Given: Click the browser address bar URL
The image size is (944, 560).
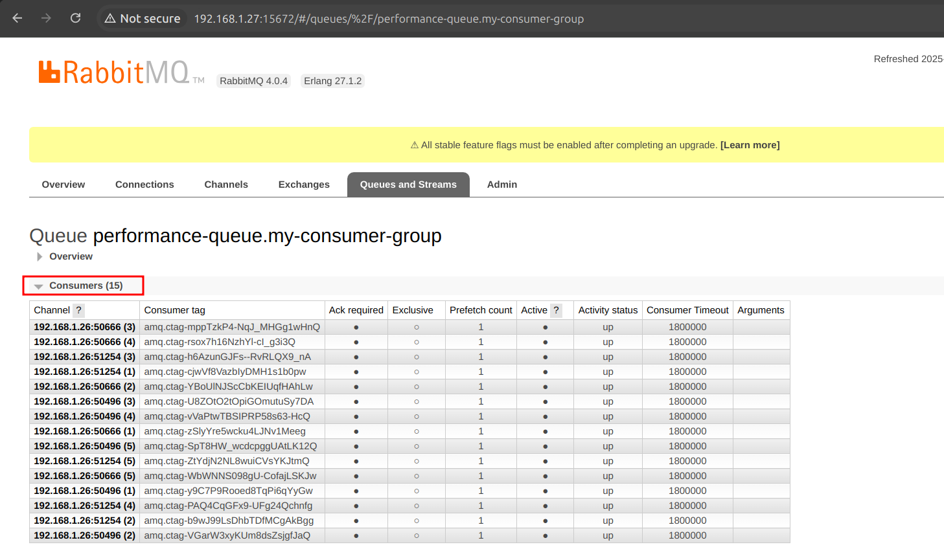Looking at the screenshot, I should 389,19.
